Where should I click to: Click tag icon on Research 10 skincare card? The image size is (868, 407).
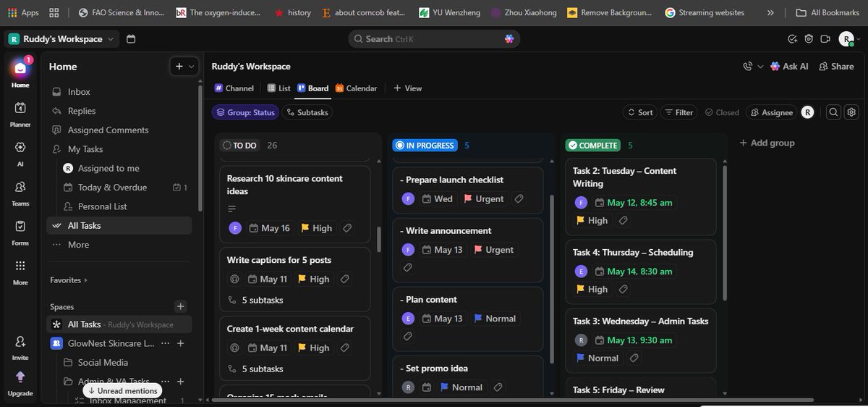pyautogui.click(x=347, y=228)
